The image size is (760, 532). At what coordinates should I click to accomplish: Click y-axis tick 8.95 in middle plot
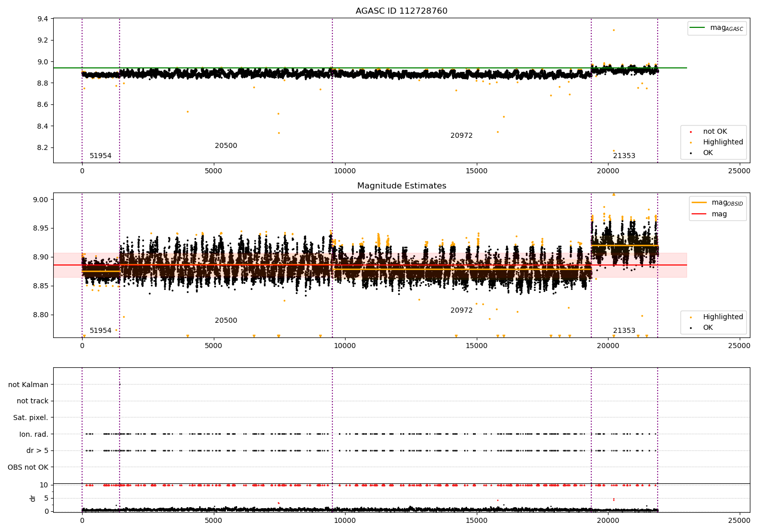(x=41, y=229)
